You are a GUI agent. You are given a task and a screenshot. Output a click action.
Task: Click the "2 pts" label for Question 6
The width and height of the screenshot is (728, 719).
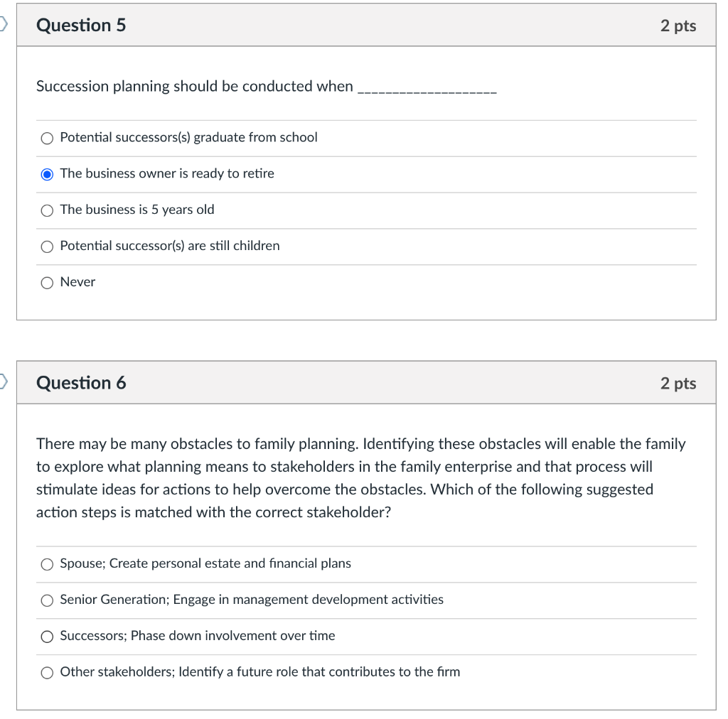tap(678, 383)
